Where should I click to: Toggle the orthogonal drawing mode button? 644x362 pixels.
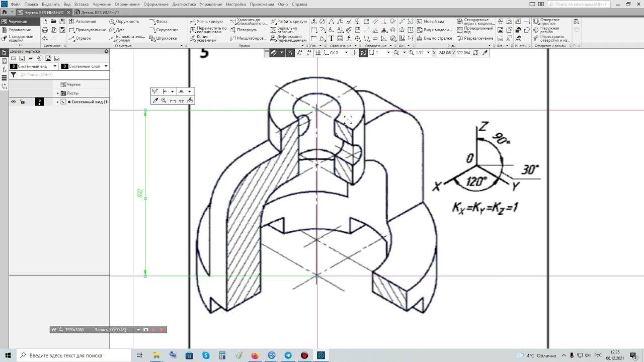pos(355,53)
